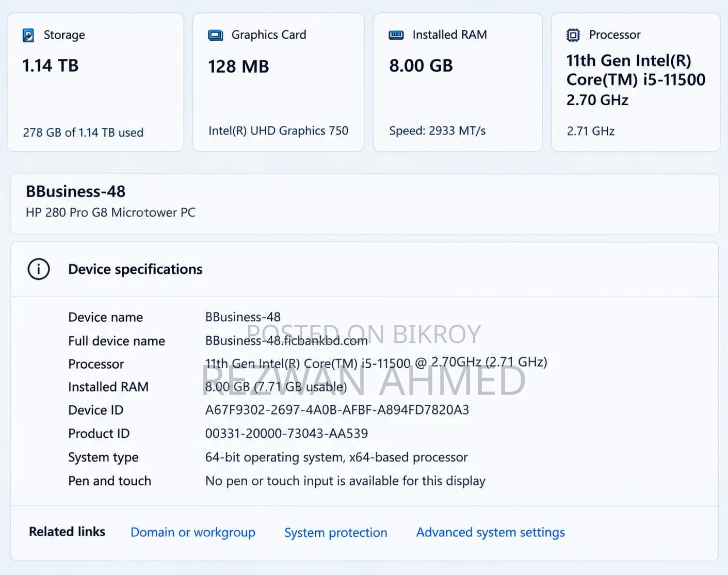Select the "128 MB" graphics memory value
The image size is (728, 575).
(238, 67)
